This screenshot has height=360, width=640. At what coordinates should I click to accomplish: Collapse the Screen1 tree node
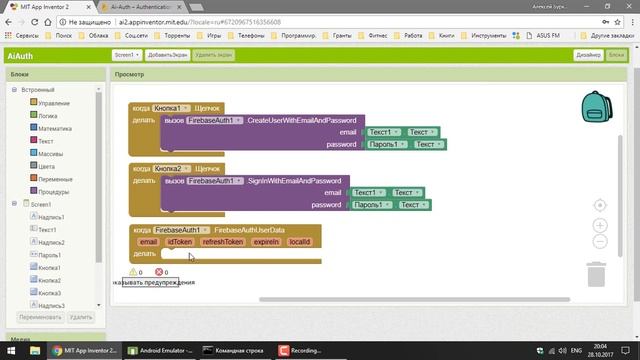[x=14, y=203]
